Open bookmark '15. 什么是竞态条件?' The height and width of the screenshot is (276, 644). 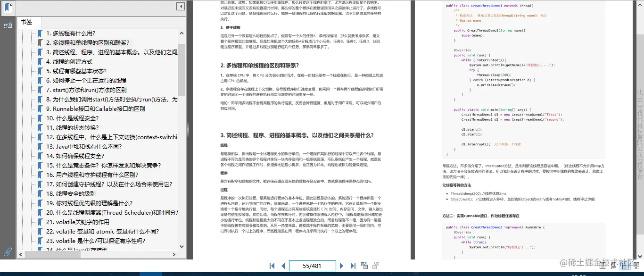[x=103, y=166]
